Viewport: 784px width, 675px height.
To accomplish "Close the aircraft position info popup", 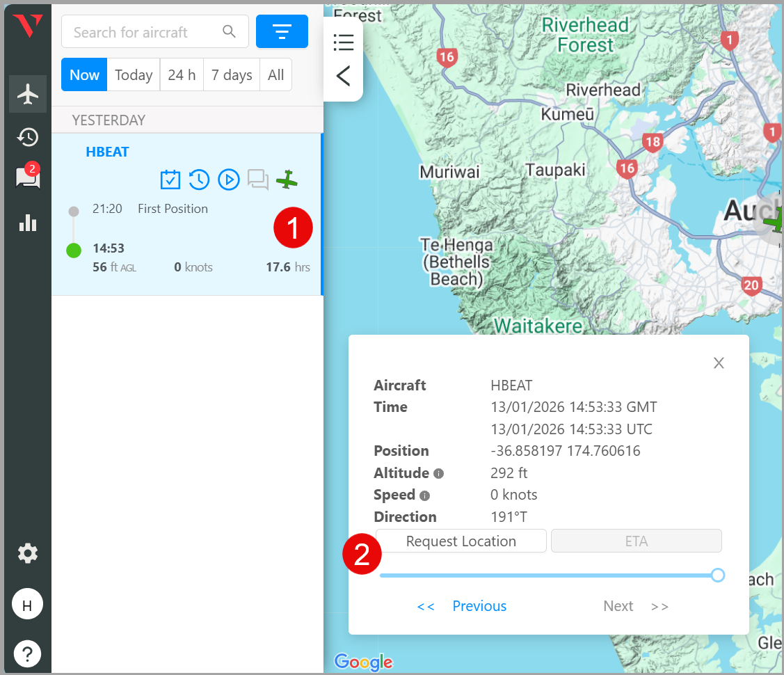I will click(x=719, y=363).
